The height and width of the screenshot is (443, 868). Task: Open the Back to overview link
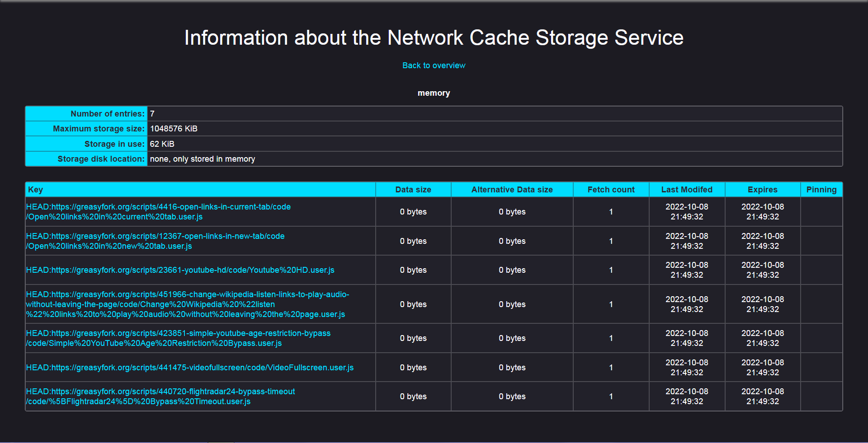(x=434, y=65)
